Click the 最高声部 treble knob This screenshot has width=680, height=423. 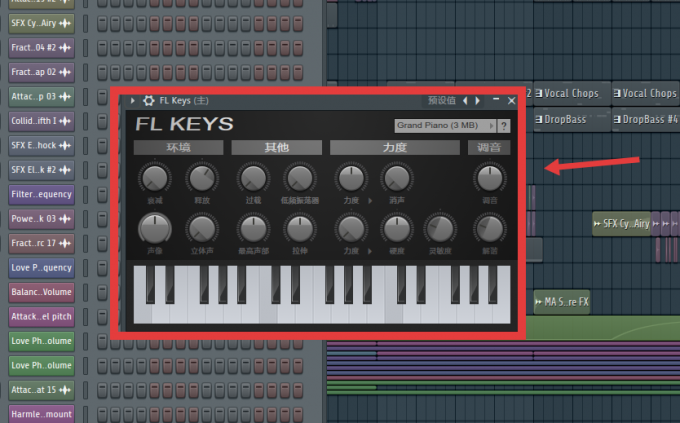253,229
